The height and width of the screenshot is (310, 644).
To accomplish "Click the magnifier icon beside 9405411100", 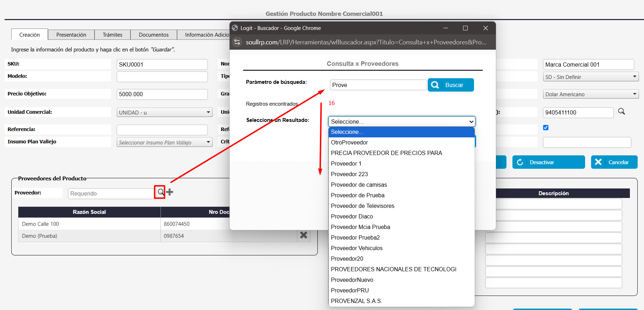I will click(621, 112).
